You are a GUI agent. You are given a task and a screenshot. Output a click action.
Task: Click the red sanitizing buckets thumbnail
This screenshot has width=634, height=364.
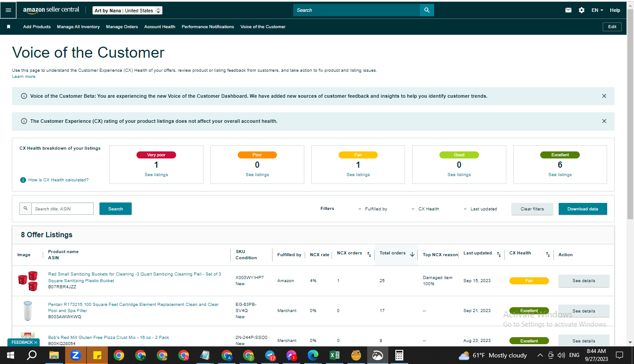tap(27, 281)
